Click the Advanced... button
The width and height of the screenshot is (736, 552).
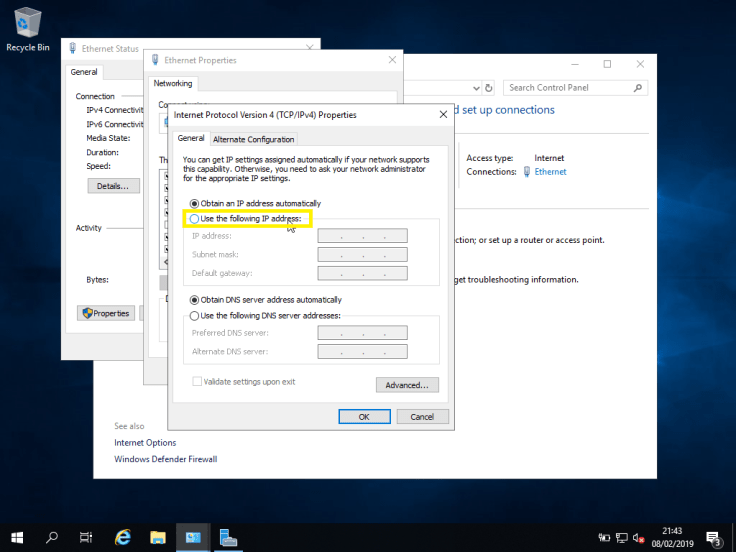point(407,385)
